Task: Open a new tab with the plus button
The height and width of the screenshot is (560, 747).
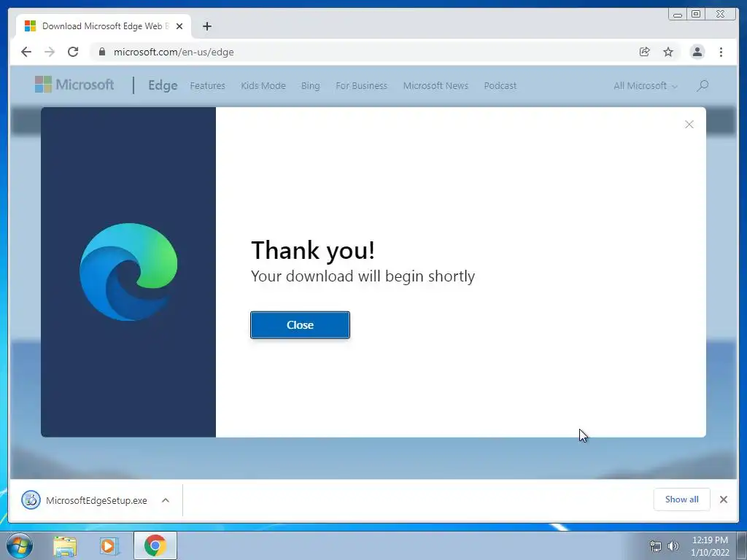Action: (206, 26)
